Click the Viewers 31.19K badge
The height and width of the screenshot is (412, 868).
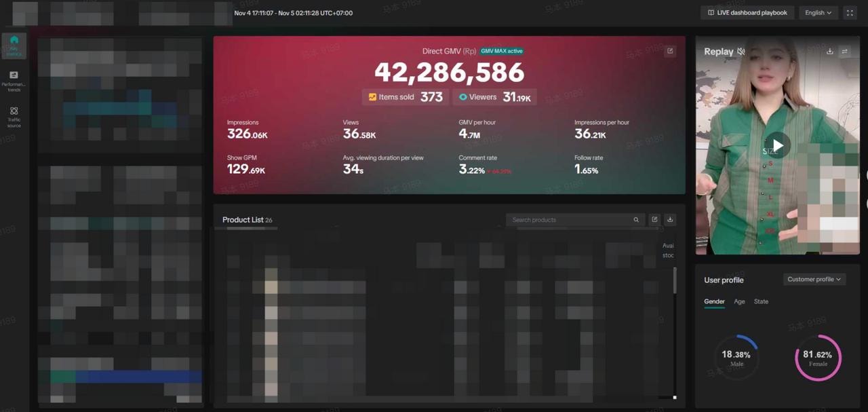pyautogui.click(x=495, y=97)
